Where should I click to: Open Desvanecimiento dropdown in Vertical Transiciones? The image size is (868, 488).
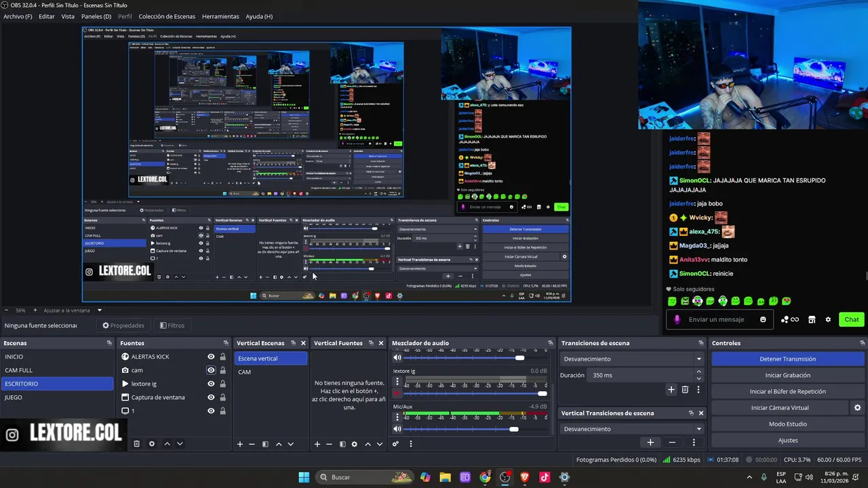point(632,429)
